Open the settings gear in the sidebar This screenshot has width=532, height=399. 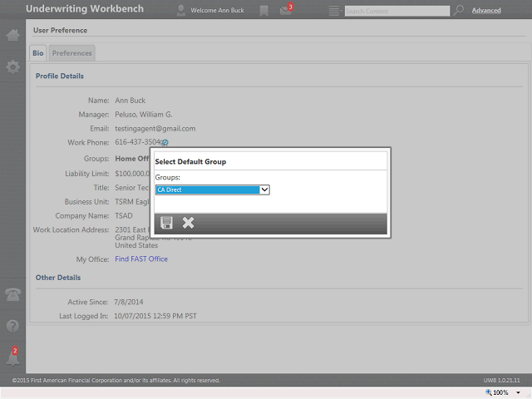point(13,66)
